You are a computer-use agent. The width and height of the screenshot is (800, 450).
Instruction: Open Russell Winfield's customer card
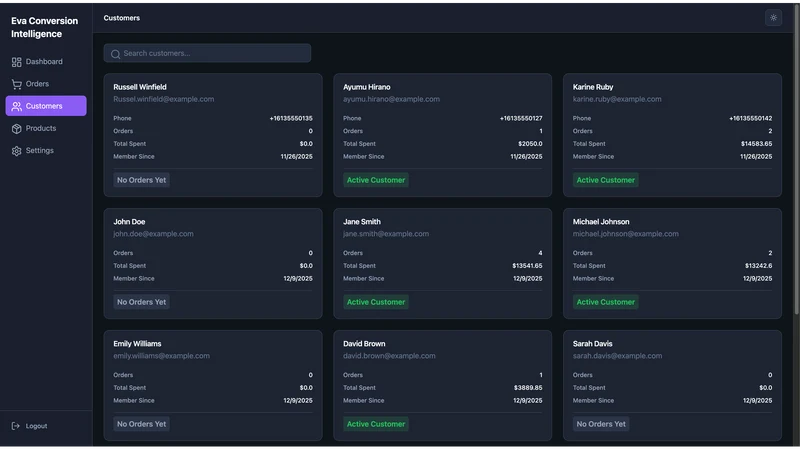213,135
